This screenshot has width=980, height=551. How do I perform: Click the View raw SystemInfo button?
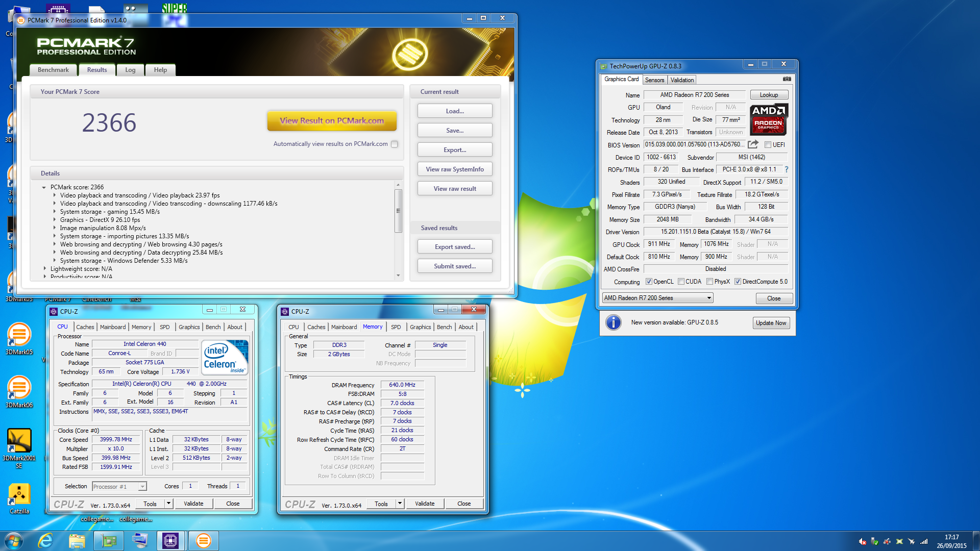tap(455, 169)
